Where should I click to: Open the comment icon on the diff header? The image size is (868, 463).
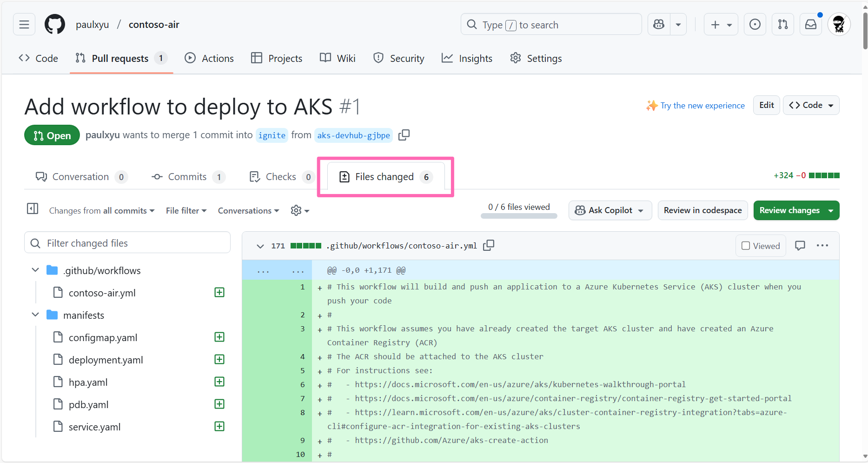pyautogui.click(x=800, y=246)
